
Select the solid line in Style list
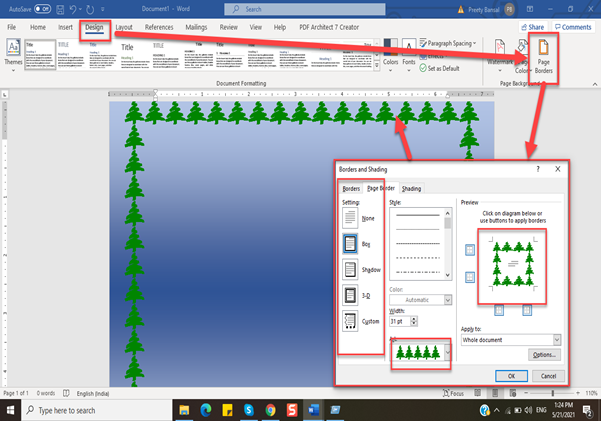pyautogui.click(x=417, y=215)
